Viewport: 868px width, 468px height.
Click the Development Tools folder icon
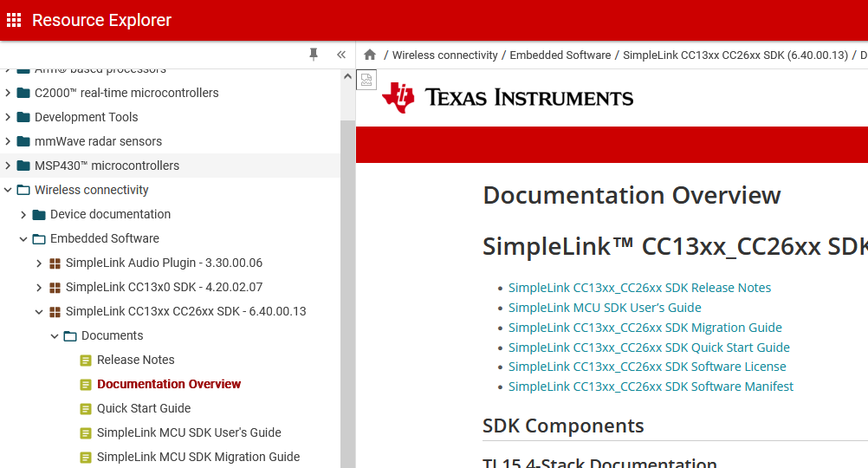tap(23, 117)
